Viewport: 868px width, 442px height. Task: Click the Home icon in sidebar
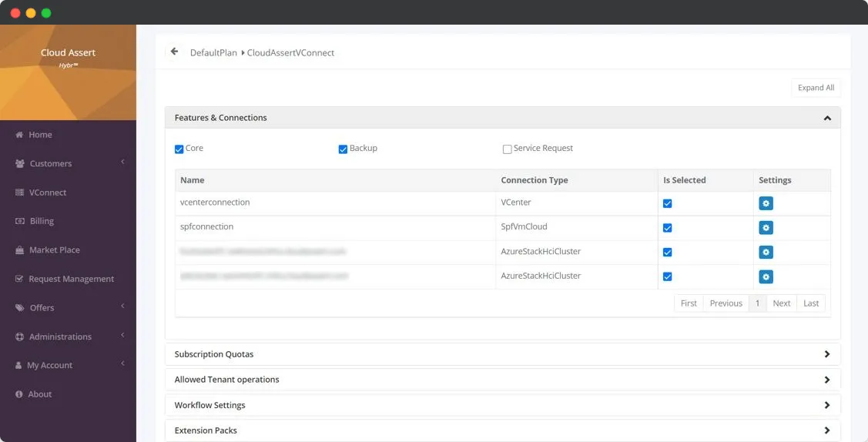click(19, 135)
